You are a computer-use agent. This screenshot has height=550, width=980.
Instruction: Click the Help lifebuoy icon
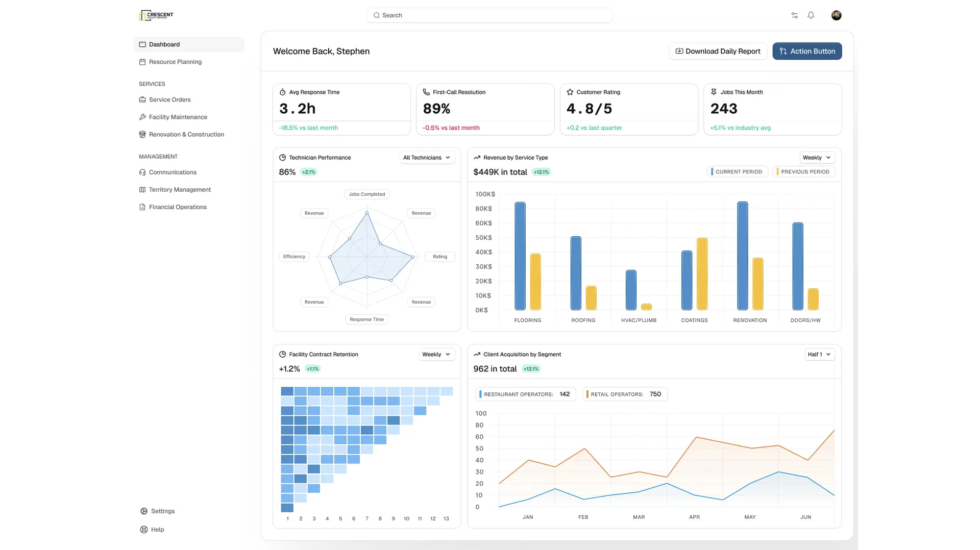[144, 530]
